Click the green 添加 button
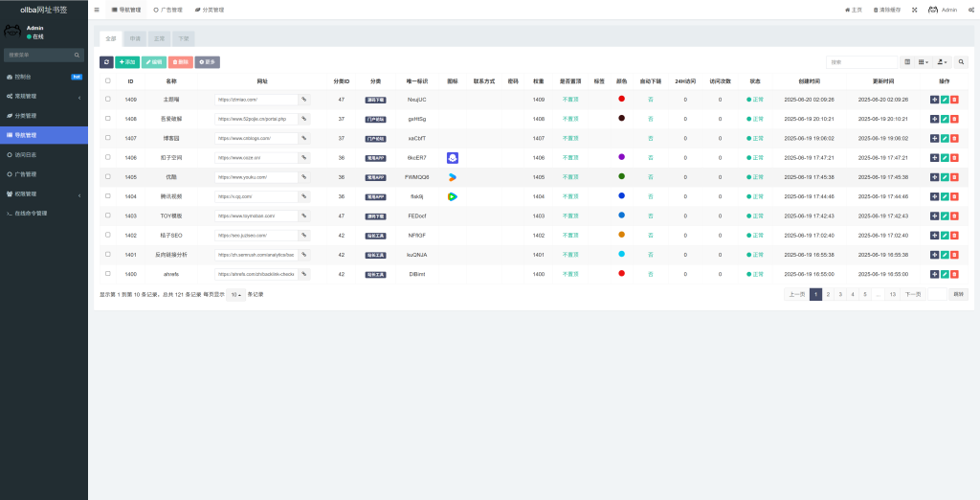Image resolution: width=980 pixels, height=500 pixels. pos(127,62)
